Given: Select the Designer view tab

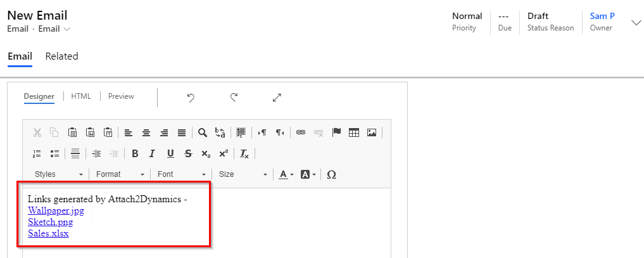Looking at the screenshot, I should 39,96.
